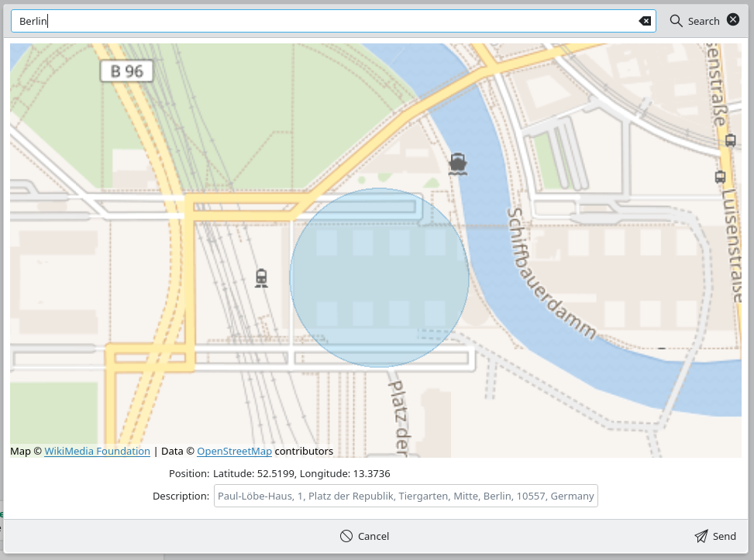Click the latitude and longitude position text
Viewport: 754px width, 560px height.
point(304,473)
